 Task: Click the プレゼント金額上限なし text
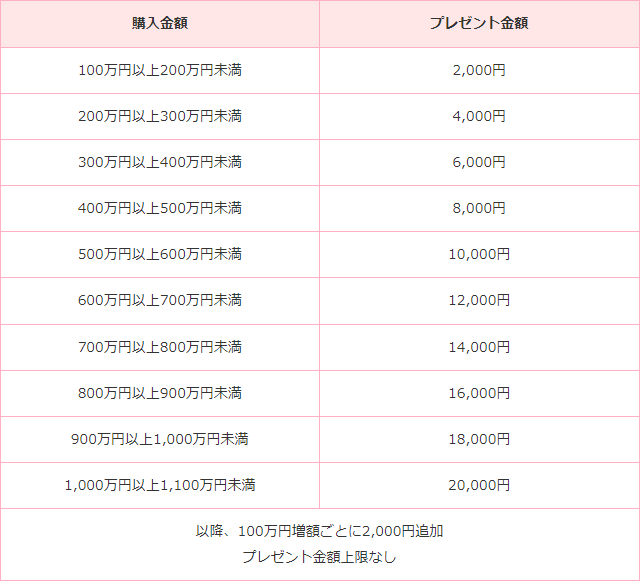[319, 557]
